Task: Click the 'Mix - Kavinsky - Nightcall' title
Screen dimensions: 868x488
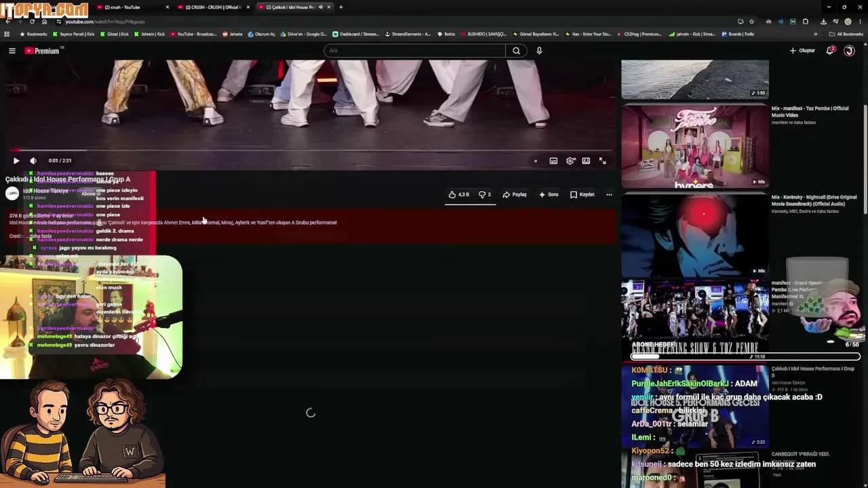Action: pyautogui.click(x=814, y=201)
